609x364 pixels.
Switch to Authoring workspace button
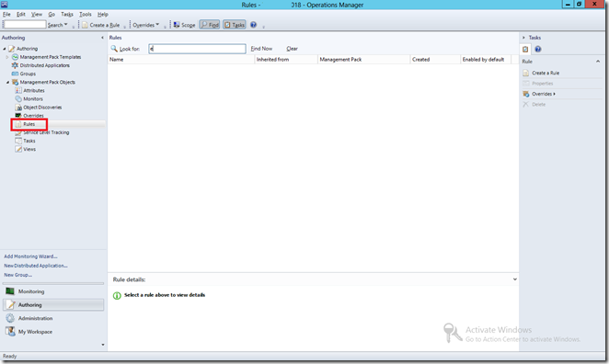click(x=53, y=305)
